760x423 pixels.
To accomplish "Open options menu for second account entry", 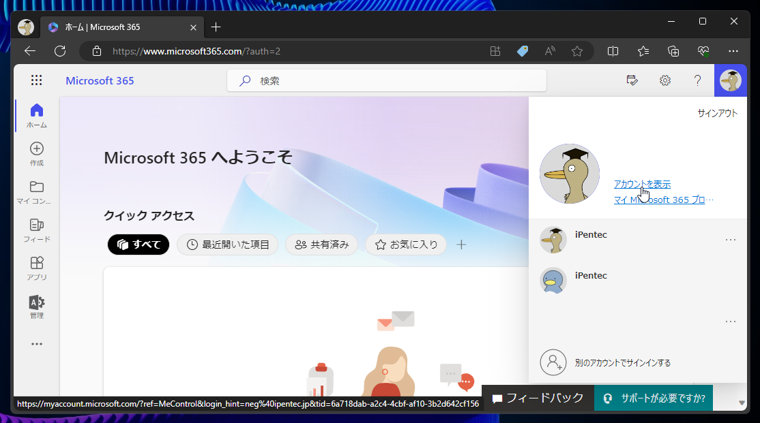I will [730, 321].
